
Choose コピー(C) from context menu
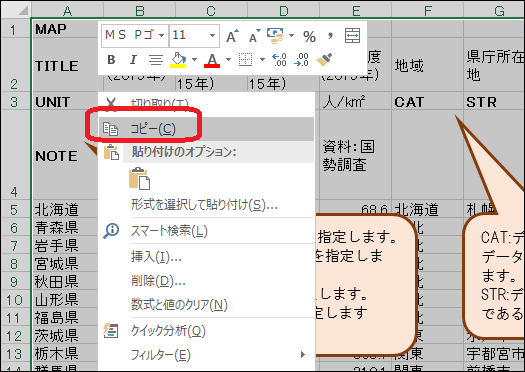(207, 129)
